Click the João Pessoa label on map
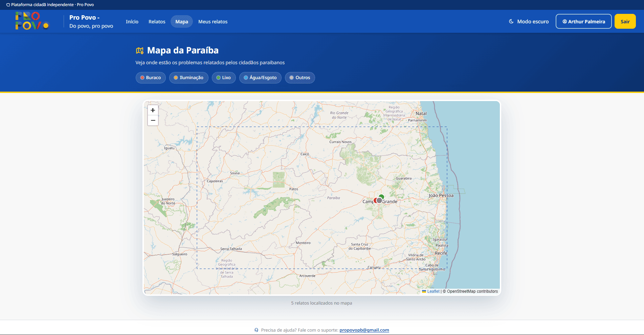The height and width of the screenshot is (335, 644). click(x=441, y=195)
